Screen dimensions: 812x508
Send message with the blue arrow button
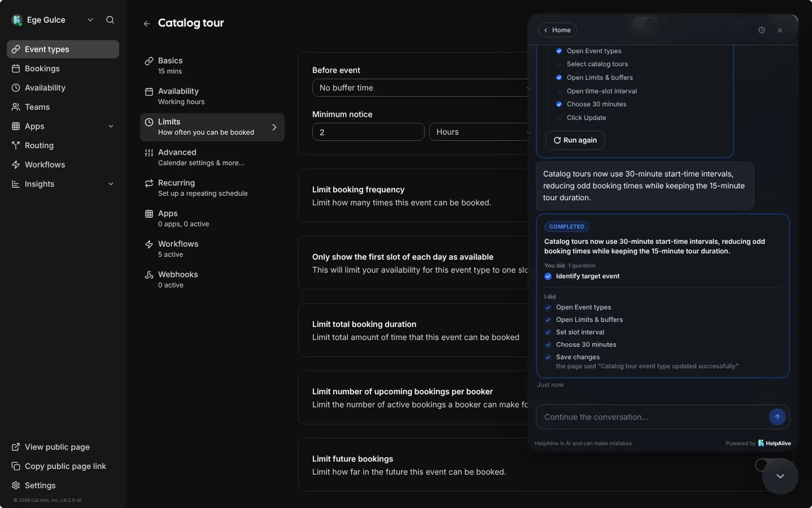tap(777, 417)
